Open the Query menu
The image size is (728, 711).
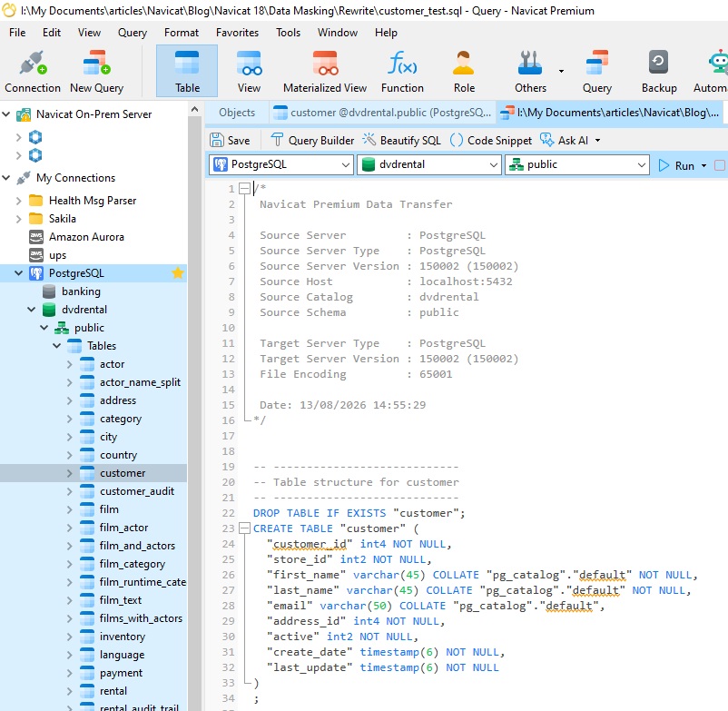133,33
